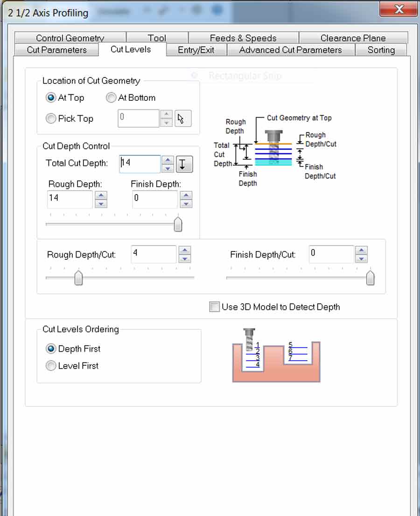
Task: Select Level First cut ordering
Action: tap(51, 366)
